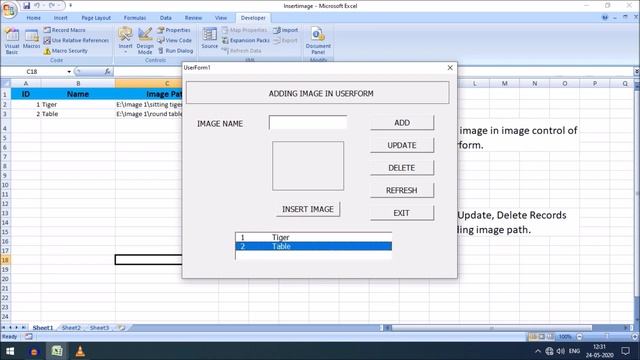Click the DELETE button

coord(402,168)
